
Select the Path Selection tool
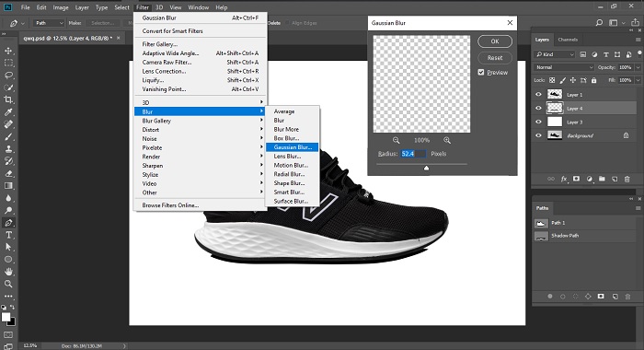8,247
